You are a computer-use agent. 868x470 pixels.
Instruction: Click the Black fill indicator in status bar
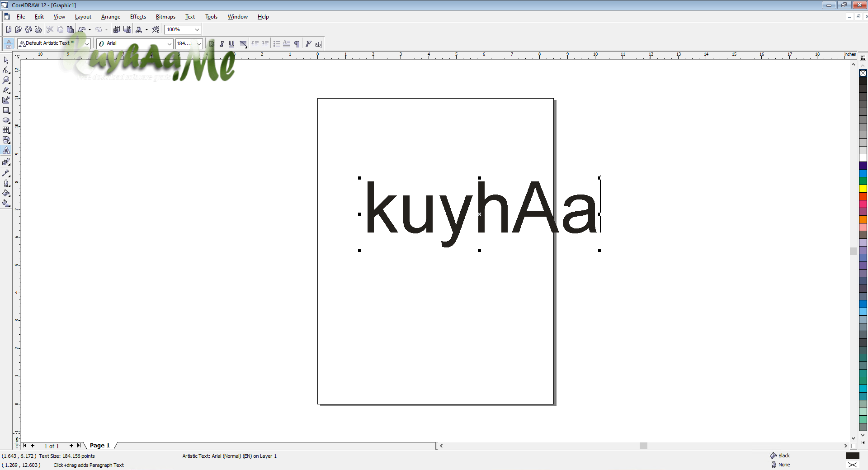pyautogui.click(x=852, y=456)
